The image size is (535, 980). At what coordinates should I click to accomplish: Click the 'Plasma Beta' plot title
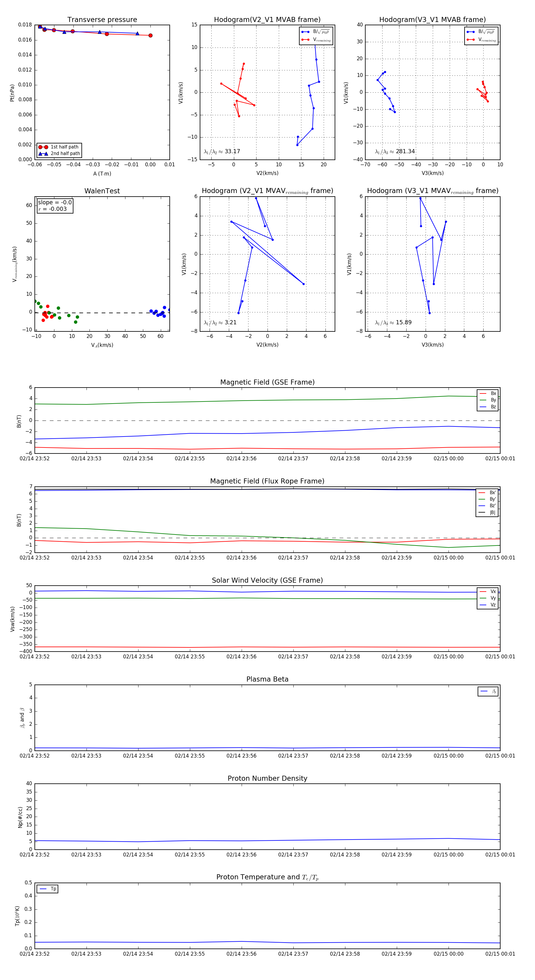267,679
